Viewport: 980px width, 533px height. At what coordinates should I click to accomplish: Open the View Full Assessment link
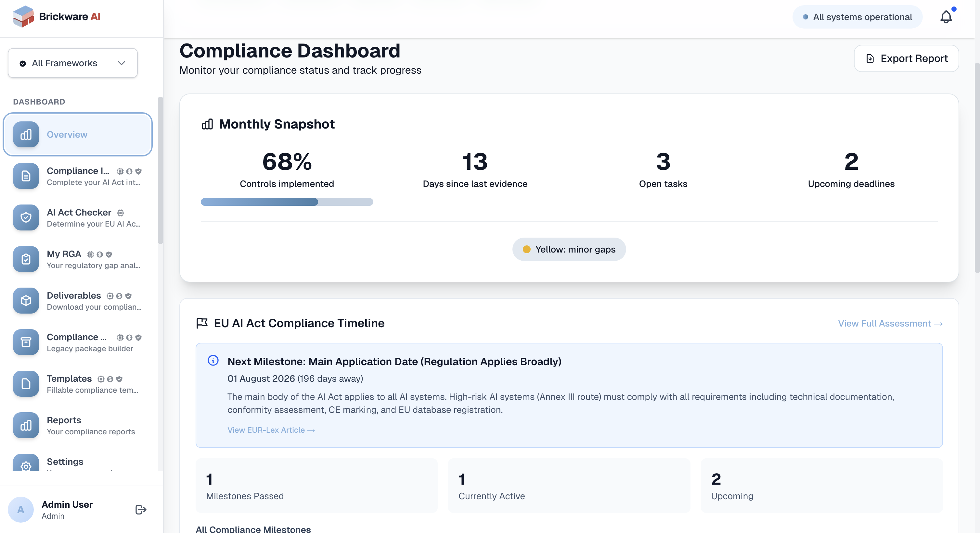pos(890,324)
